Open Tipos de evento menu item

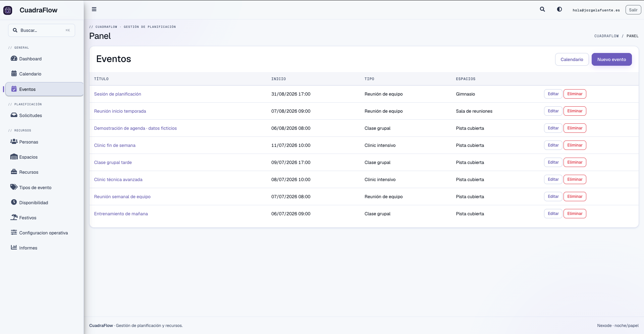coord(44,187)
